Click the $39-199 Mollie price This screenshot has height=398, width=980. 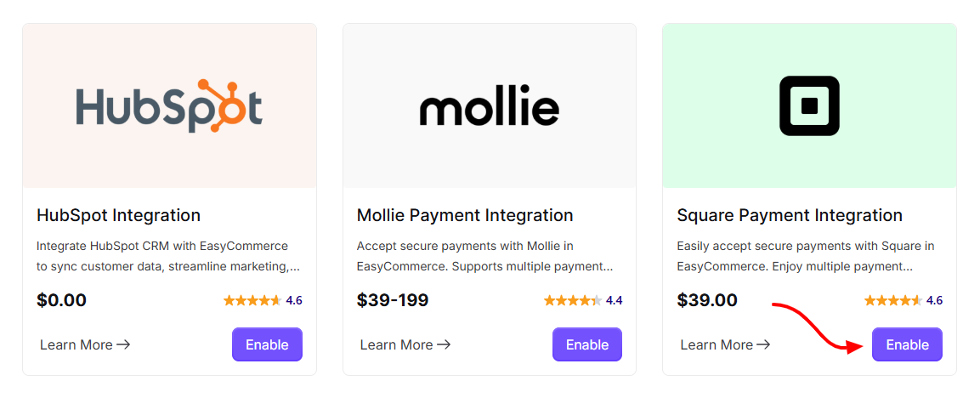pyautogui.click(x=393, y=300)
